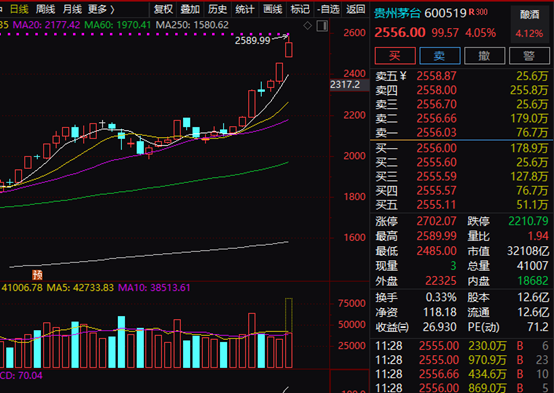Expand the 更多 more periods menu

tap(101, 10)
